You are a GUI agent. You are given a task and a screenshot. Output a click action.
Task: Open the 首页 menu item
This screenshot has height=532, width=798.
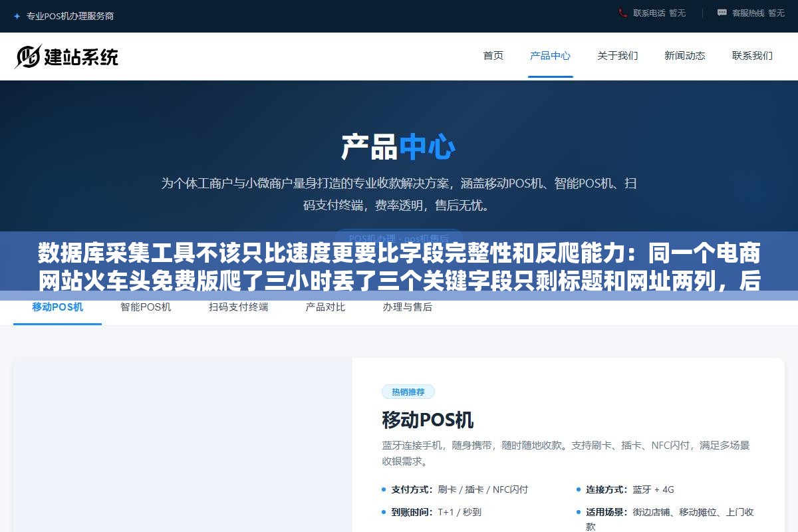pyautogui.click(x=493, y=56)
